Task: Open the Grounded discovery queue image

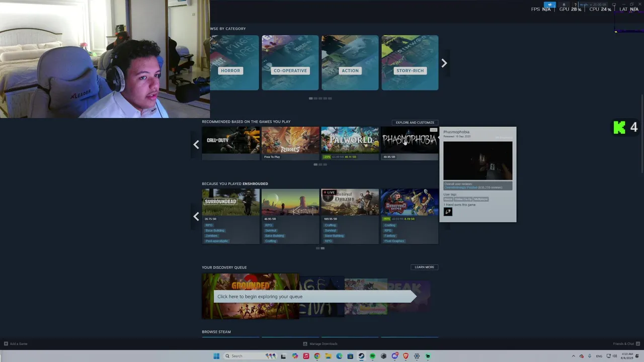Action: [x=250, y=296]
